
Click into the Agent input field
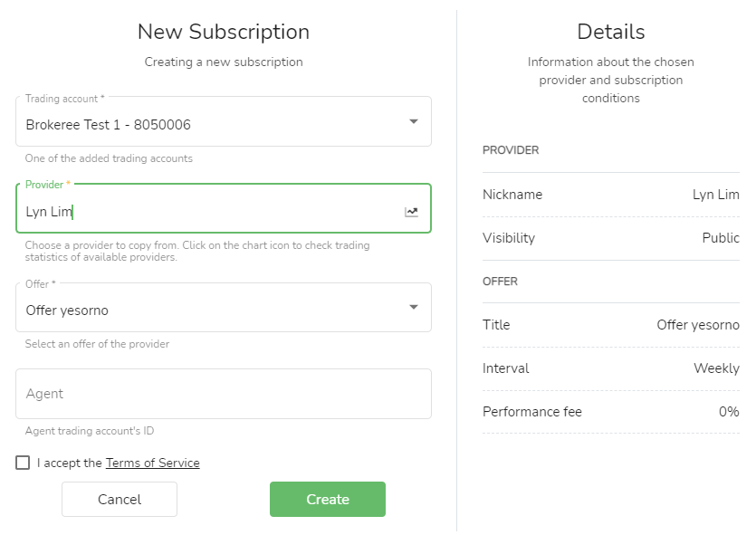[223, 394]
